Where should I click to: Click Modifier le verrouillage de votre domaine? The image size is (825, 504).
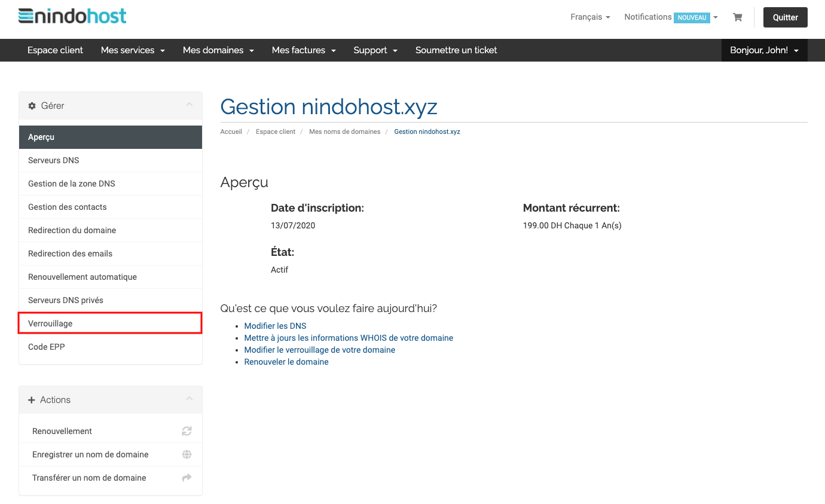(x=319, y=350)
